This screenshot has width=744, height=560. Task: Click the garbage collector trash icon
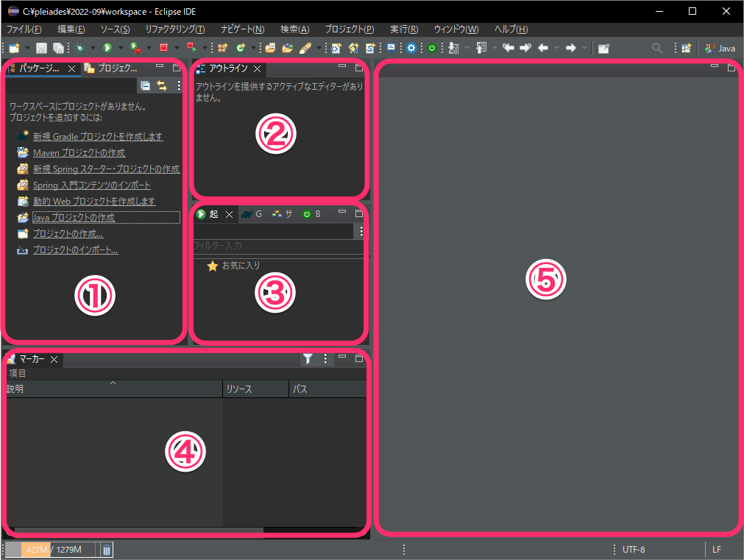(x=106, y=550)
